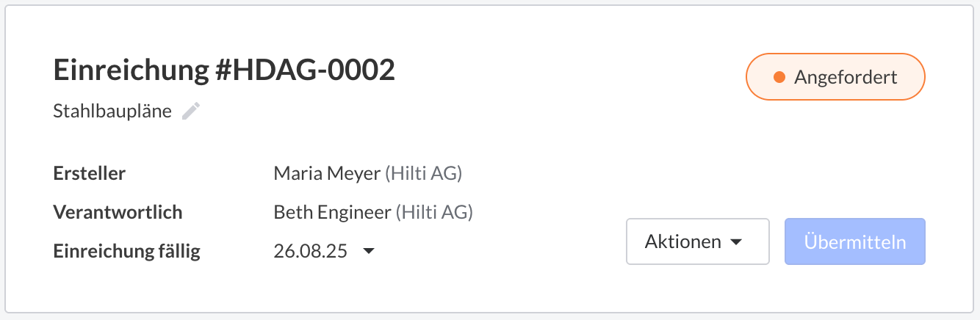Select Beth Engineer as responsible person
The width and height of the screenshot is (980, 320).
coord(332,213)
